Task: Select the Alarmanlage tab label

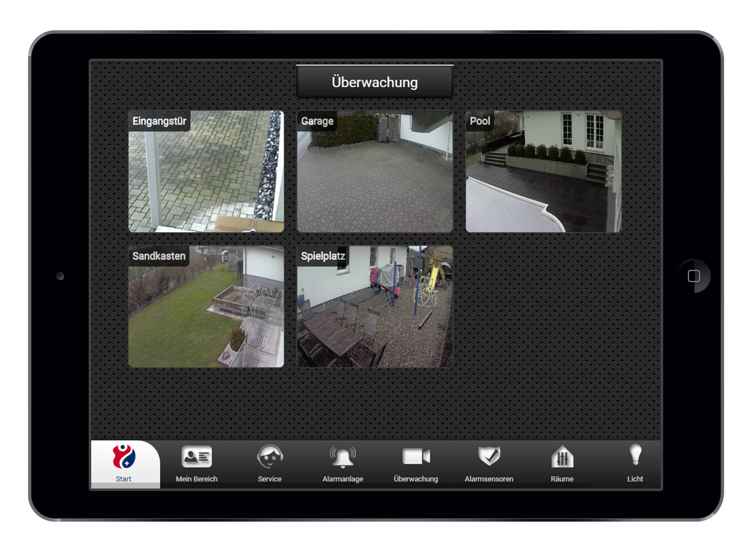Action: pos(343,479)
